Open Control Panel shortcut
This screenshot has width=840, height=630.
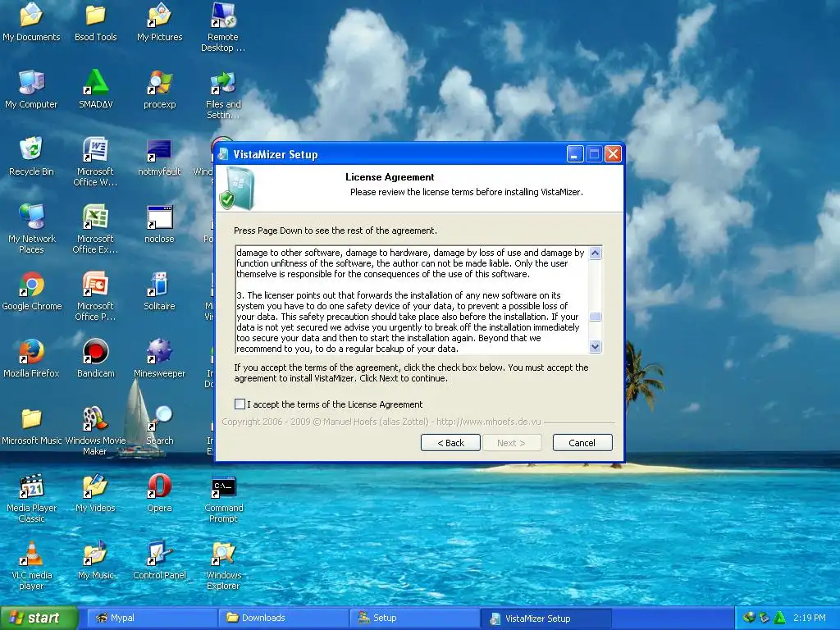click(159, 560)
